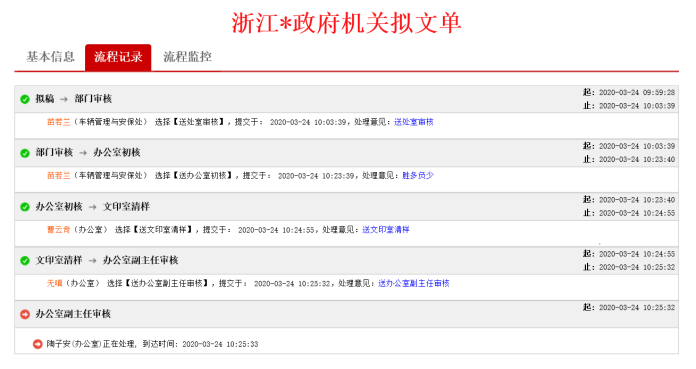Image resolution: width=696 pixels, height=369 pixels.
Task: Select the 办公室初核 → 文印室清样 step header
Action: pyautogui.click(x=93, y=206)
